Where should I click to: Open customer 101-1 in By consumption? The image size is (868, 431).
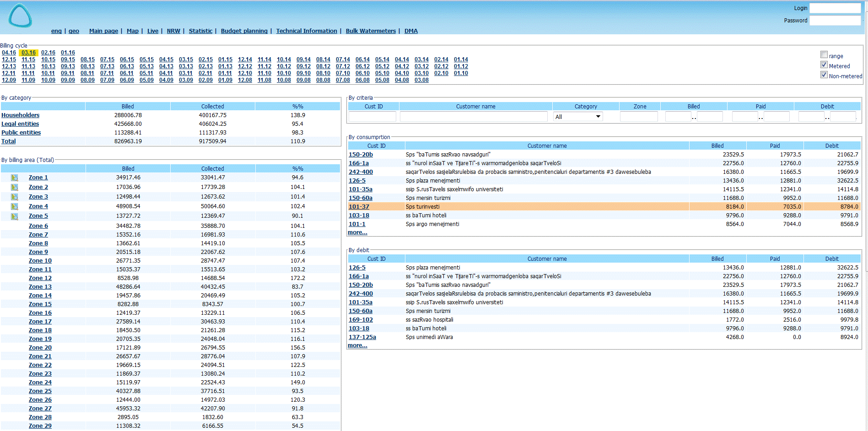[x=357, y=224]
